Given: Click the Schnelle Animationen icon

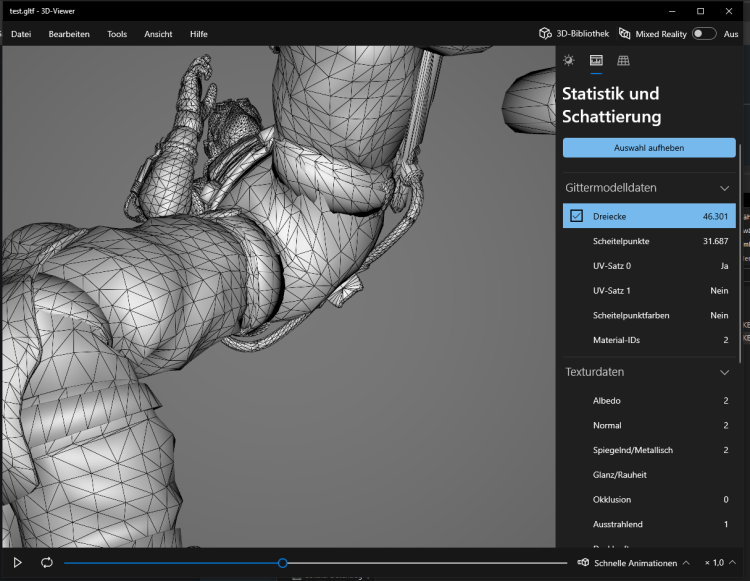Looking at the screenshot, I should click(x=583, y=563).
